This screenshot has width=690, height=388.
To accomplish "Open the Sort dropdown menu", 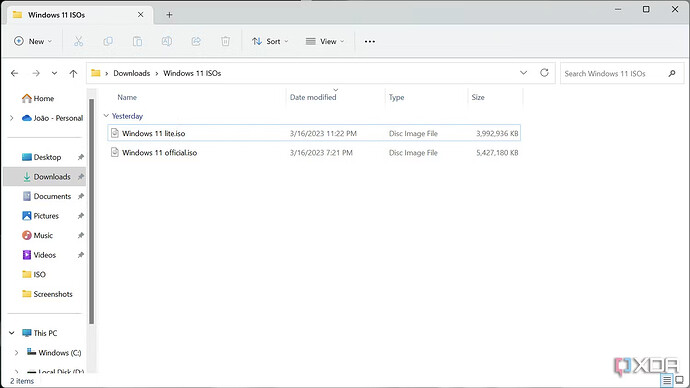I will coord(270,41).
